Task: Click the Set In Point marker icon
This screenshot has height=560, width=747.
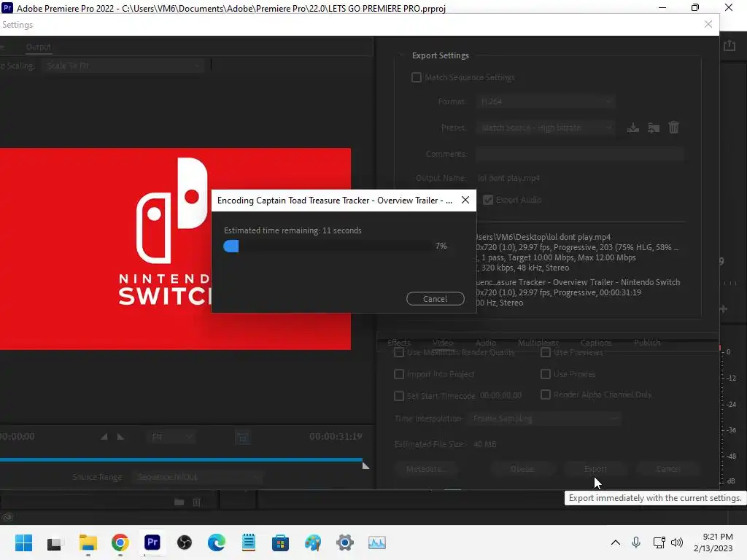Action: (104, 436)
